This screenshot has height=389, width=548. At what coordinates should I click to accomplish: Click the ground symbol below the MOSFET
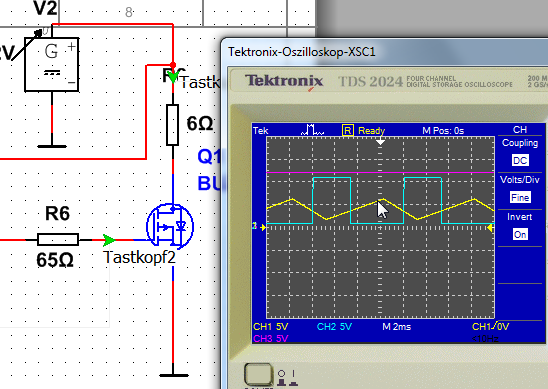(173, 375)
